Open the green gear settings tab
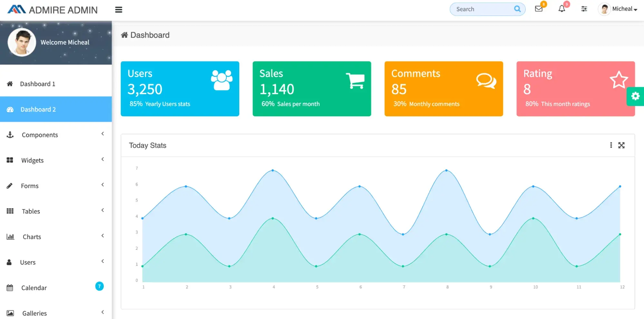This screenshot has height=319, width=644. (635, 96)
